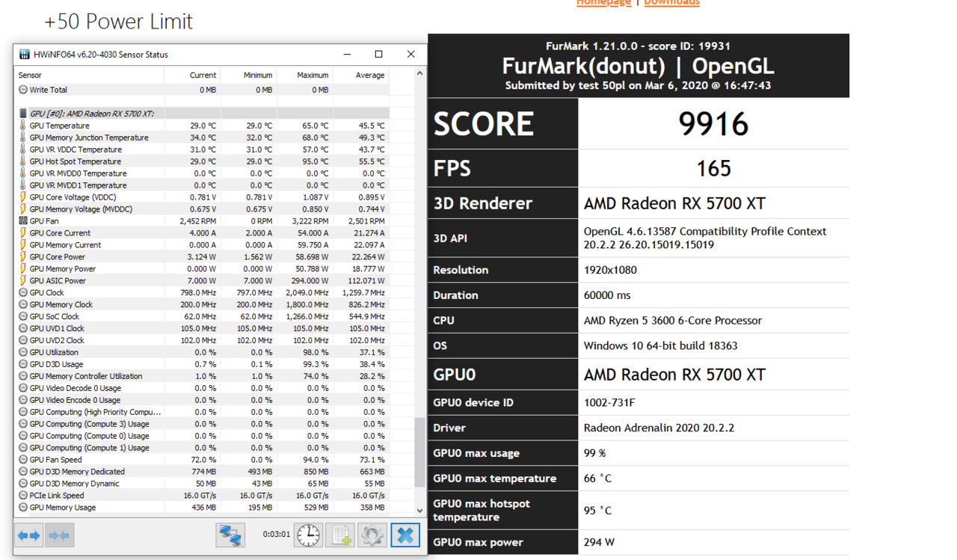
Task: Select the GPU Core Power row label
Action: [58, 257]
